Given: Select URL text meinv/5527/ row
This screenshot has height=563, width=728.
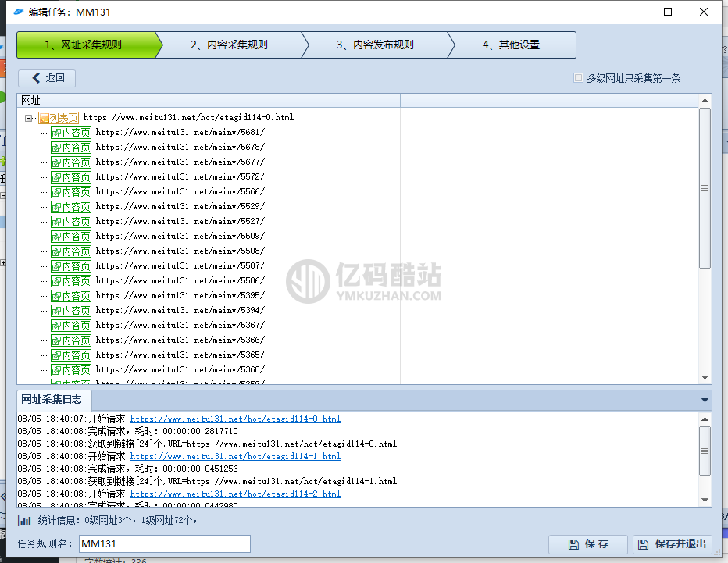Looking at the screenshot, I should (180, 222).
